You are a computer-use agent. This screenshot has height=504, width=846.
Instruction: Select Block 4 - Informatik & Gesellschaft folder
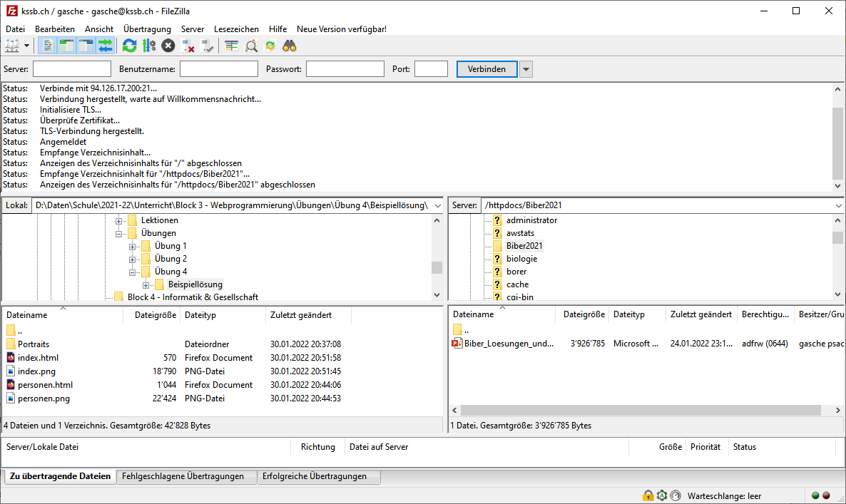click(x=193, y=297)
